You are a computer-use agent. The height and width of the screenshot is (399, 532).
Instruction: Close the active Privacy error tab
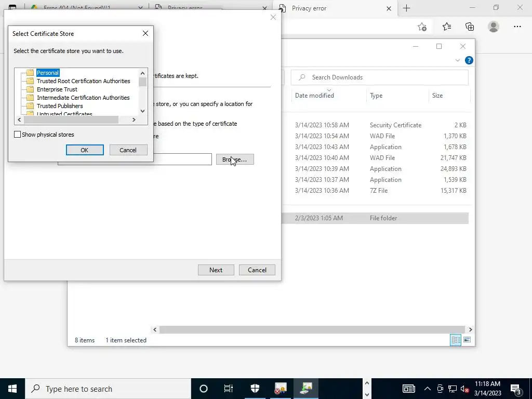click(389, 8)
